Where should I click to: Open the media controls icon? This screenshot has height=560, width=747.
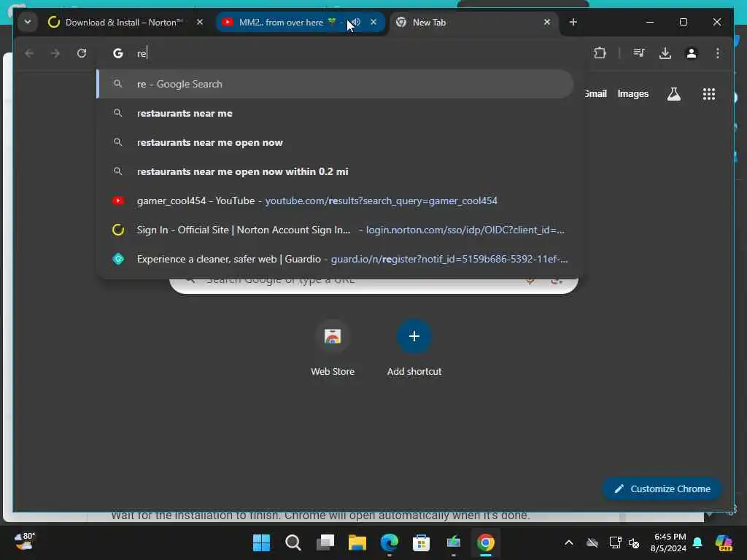tap(639, 52)
